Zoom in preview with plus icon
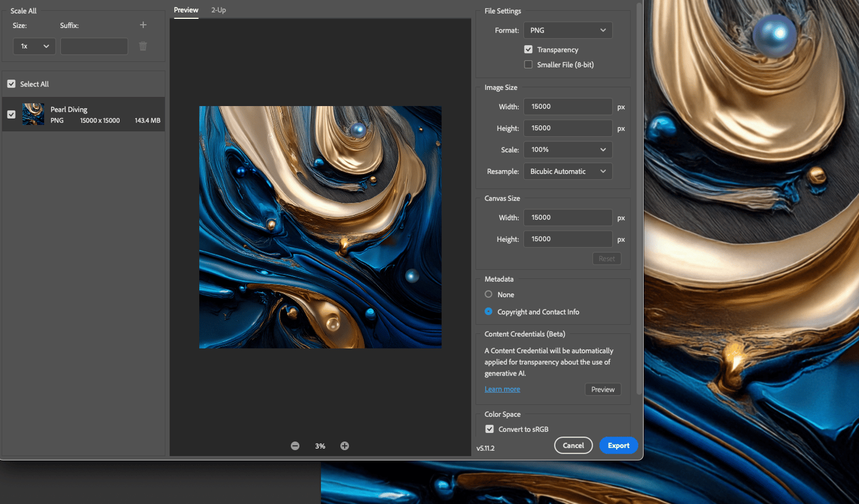Viewport: 859px width, 504px height. 345,446
